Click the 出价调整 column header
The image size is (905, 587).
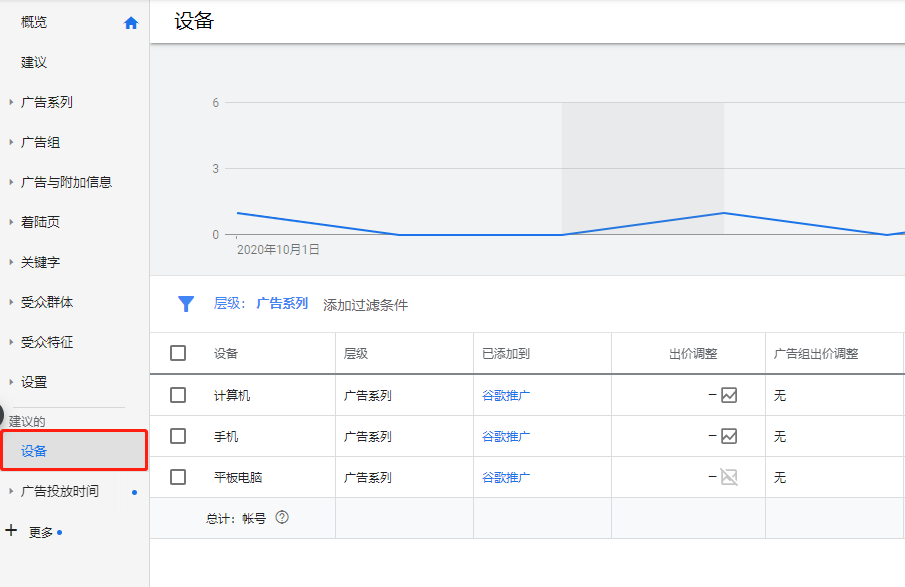[x=693, y=353]
